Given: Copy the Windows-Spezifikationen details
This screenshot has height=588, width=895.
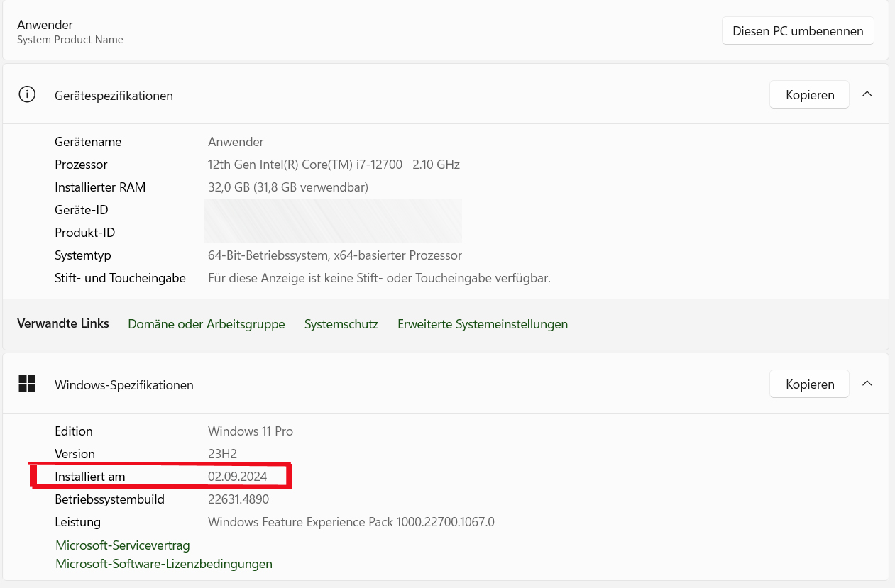Looking at the screenshot, I should pos(809,384).
